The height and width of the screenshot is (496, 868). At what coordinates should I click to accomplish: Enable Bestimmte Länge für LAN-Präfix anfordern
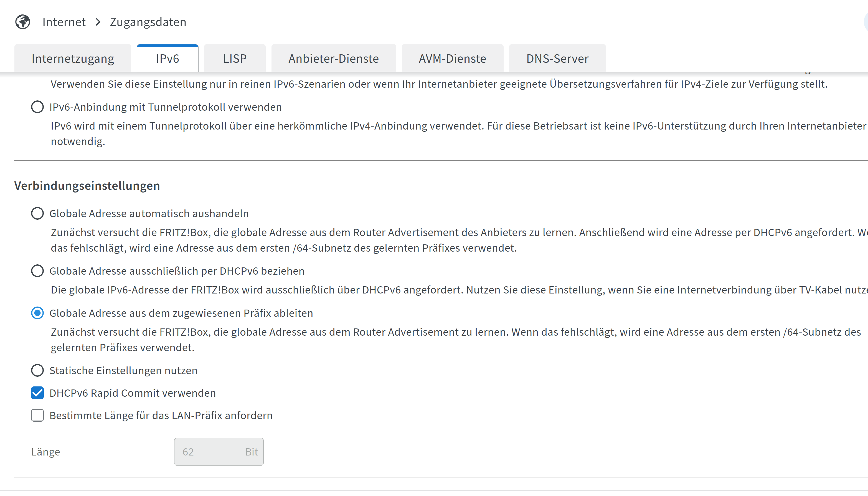click(37, 416)
